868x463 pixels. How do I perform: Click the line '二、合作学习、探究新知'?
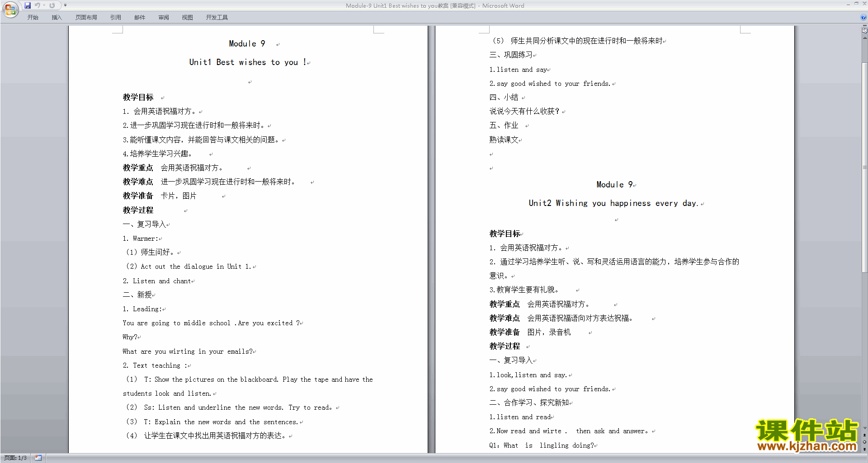click(x=529, y=403)
